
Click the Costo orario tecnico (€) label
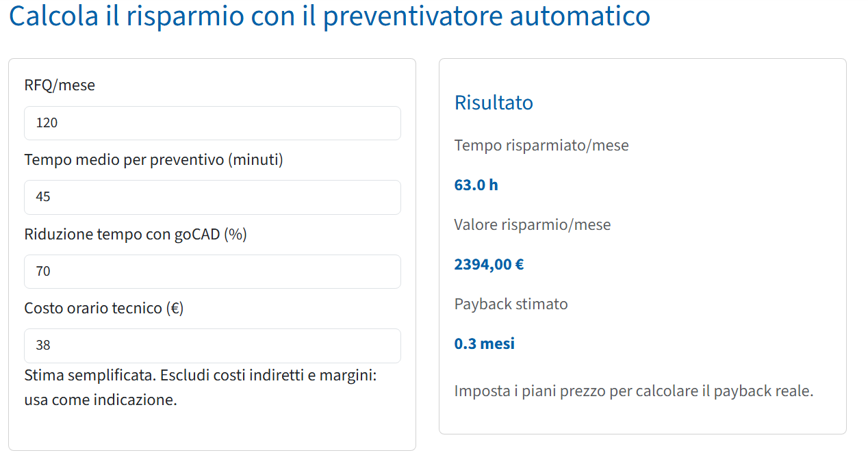coord(104,308)
